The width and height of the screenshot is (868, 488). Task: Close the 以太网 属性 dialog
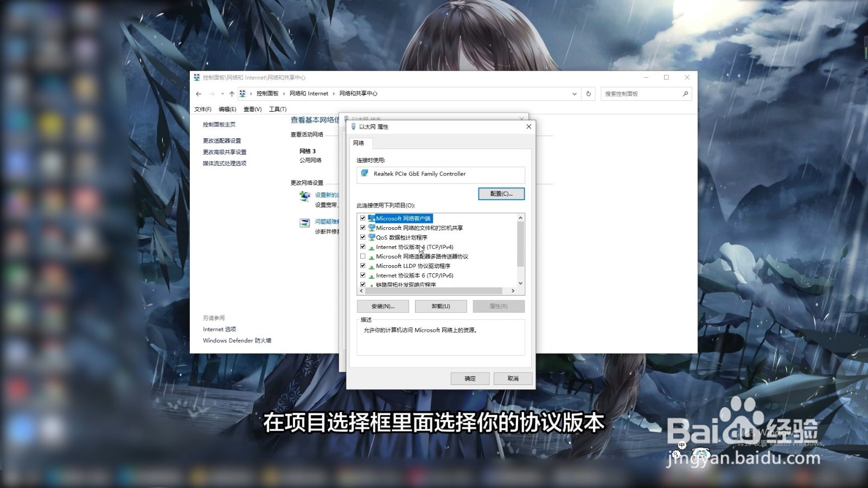pyautogui.click(x=529, y=126)
